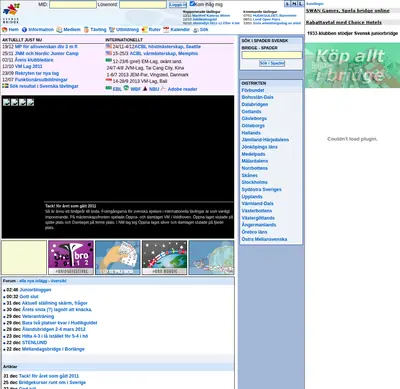400x389 pixels.
Task: Open the Gott slut forum post
Action: (29, 296)
